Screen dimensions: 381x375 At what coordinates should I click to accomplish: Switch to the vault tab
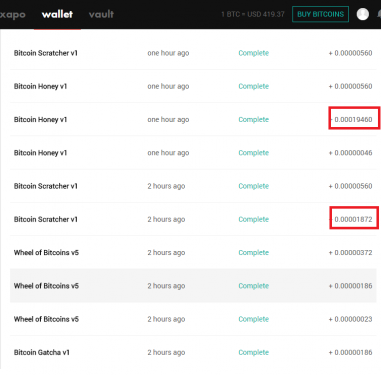point(101,14)
